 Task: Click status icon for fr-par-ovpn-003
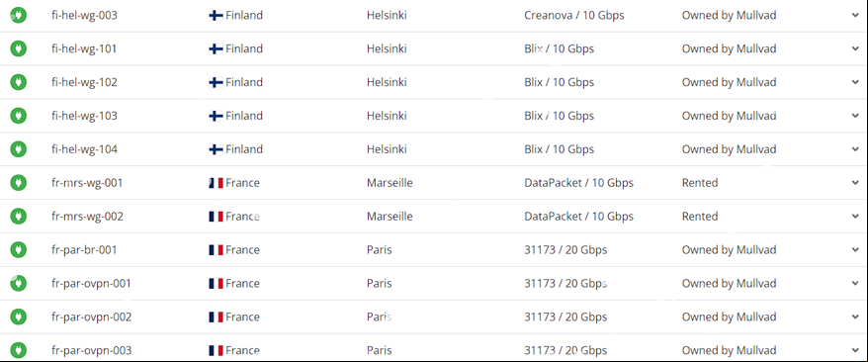18,350
